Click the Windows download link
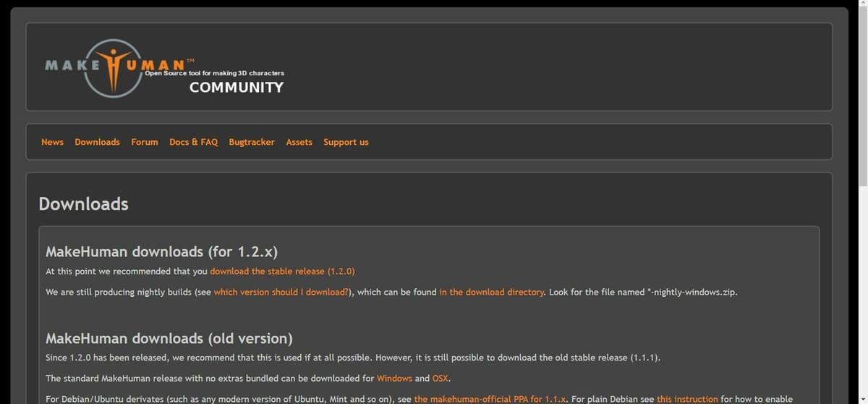868x404 pixels. pos(394,379)
